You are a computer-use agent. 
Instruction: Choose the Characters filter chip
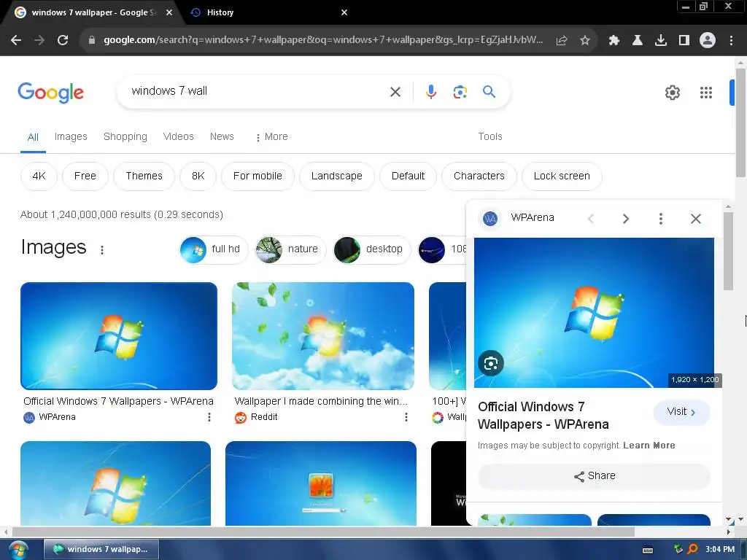[x=479, y=176]
